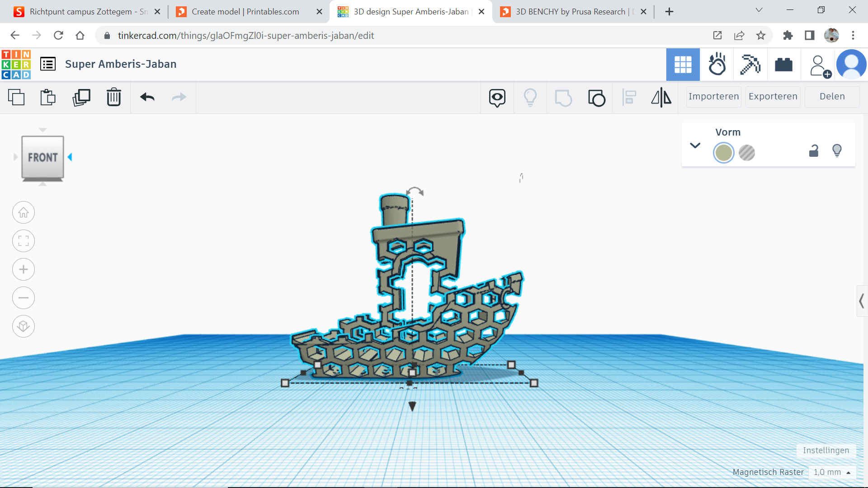The width and height of the screenshot is (868, 488).
Task: Click Exporteren button
Action: click(x=773, y=97)
